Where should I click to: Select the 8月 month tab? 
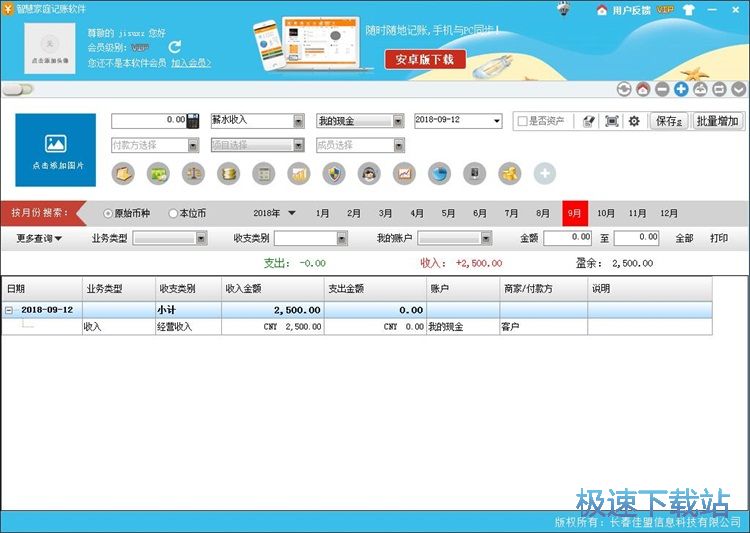tap(543, 213)
